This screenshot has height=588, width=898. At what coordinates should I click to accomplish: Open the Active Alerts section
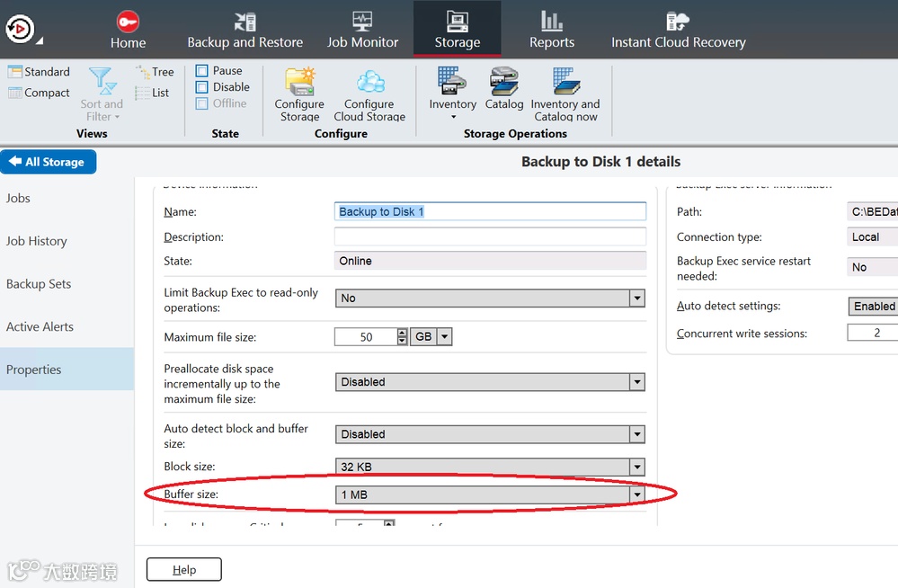tap(67, 326)
